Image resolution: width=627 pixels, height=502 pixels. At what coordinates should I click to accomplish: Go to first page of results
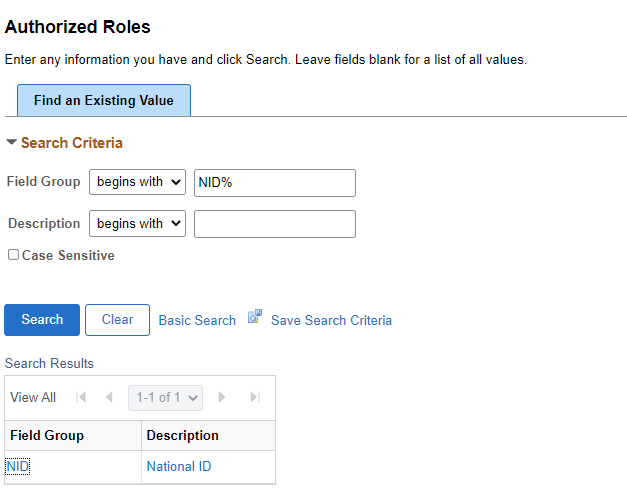[81, 397]
